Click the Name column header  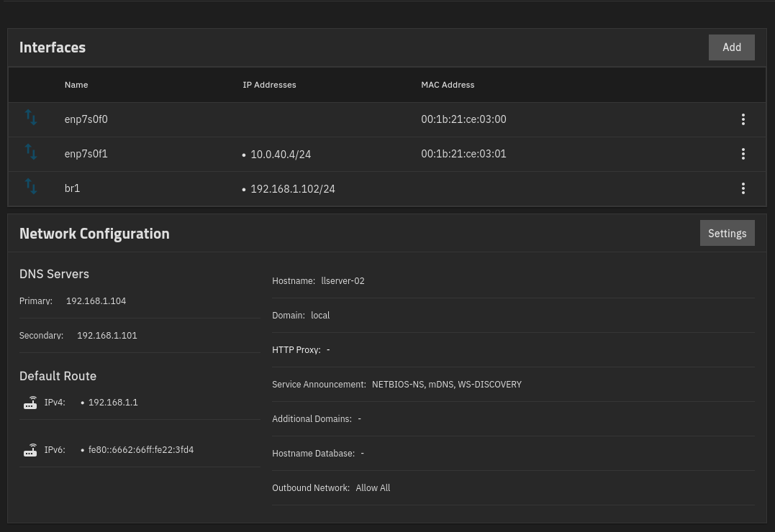[76, 85]
